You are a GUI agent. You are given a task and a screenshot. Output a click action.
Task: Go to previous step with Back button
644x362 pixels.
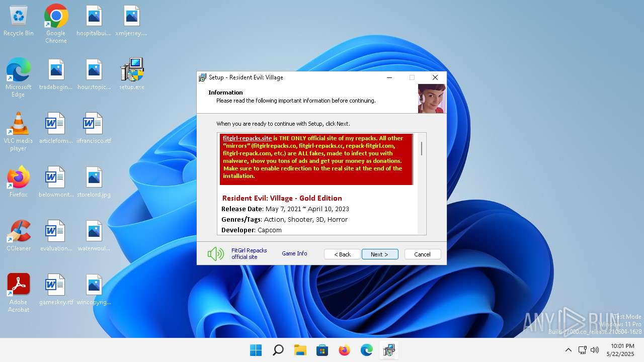342,254
